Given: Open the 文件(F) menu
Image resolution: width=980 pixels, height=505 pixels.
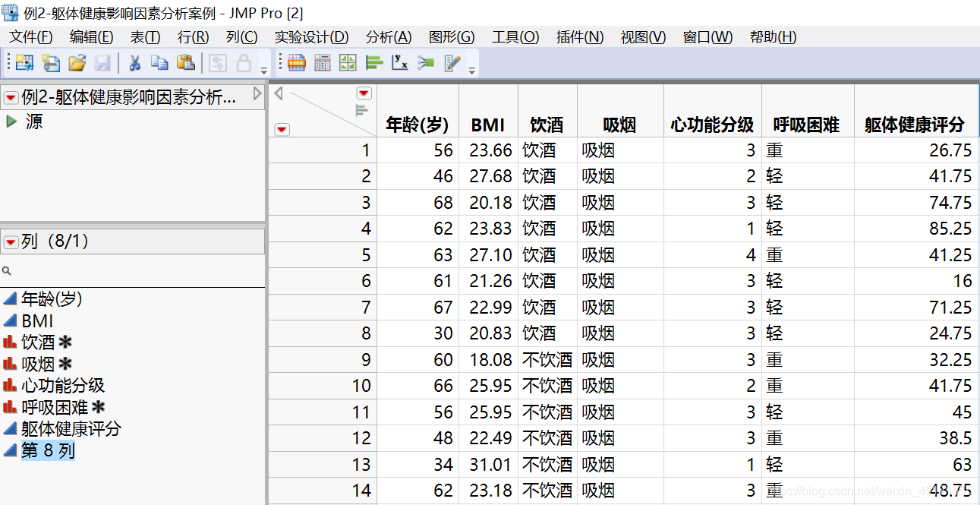Looking at the screenshot, I should tap(31, 37).
